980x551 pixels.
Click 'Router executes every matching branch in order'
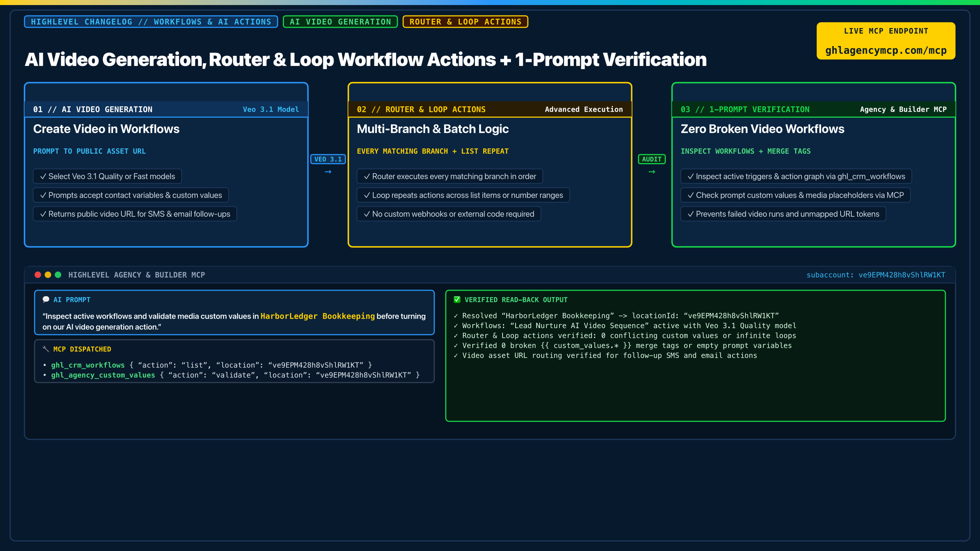pos(450,176)
